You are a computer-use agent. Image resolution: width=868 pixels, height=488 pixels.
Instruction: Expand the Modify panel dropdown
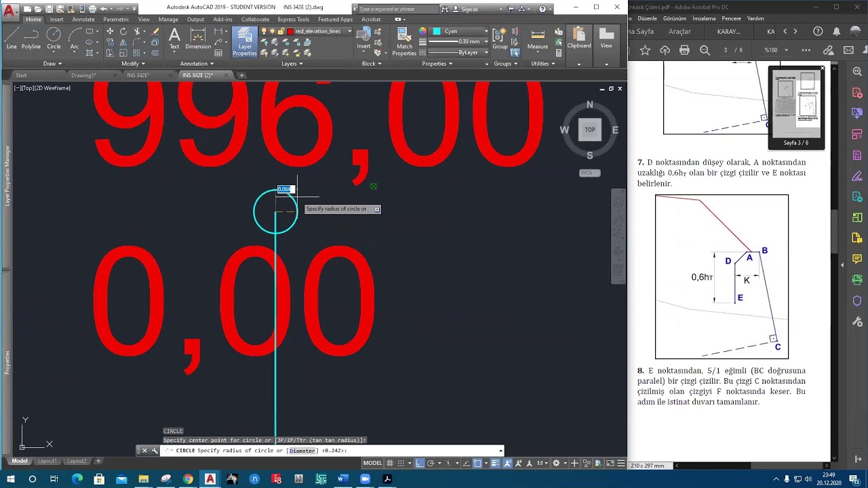pos(132,64)
